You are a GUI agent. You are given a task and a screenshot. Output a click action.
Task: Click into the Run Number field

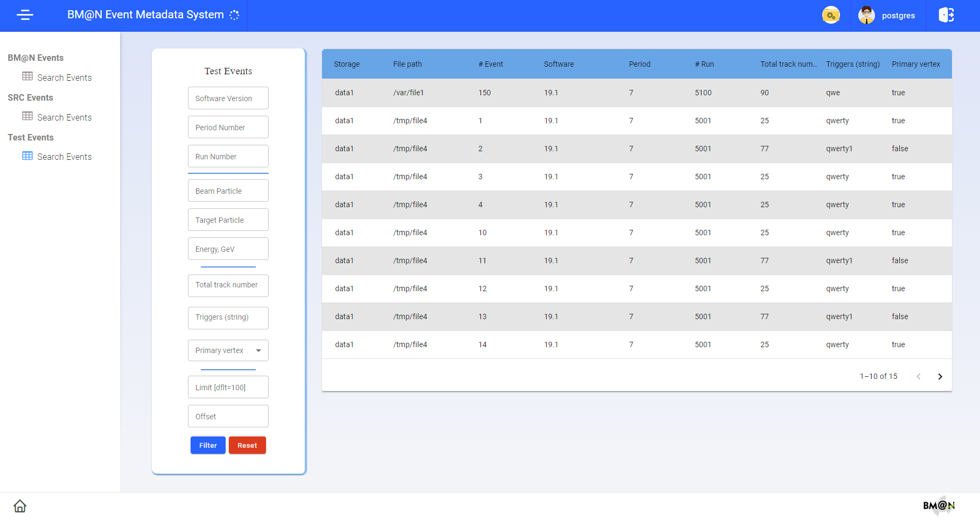point(228,157)
